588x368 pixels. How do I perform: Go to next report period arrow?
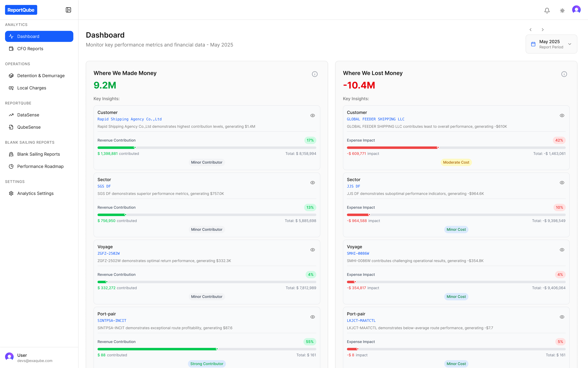[x=543, y=30]
